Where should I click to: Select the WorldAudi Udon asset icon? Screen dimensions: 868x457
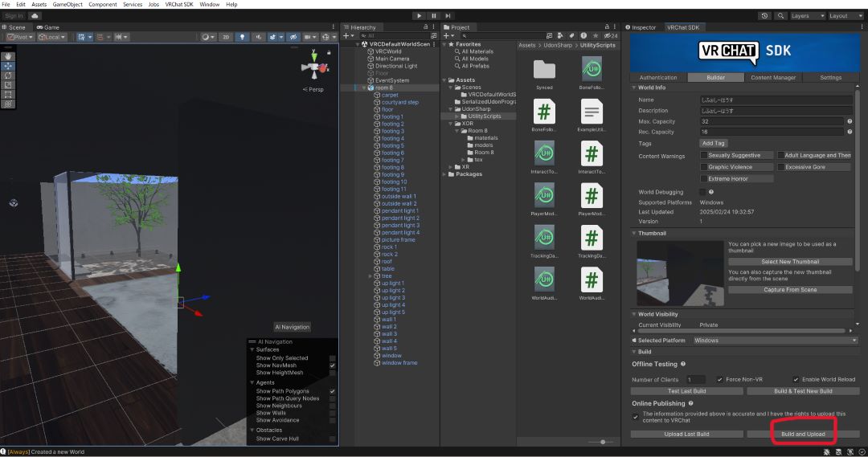pyautogui.click(x=544, y=280)
